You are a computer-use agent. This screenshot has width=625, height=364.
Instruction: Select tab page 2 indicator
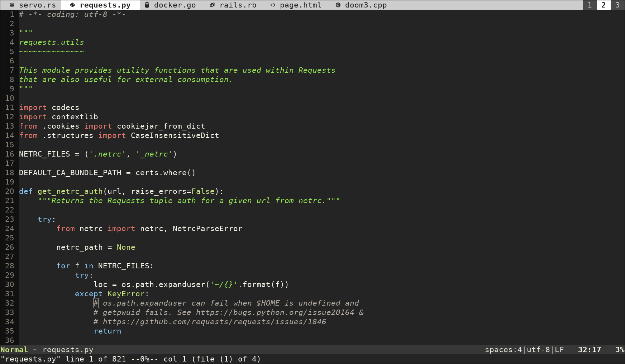603,5
